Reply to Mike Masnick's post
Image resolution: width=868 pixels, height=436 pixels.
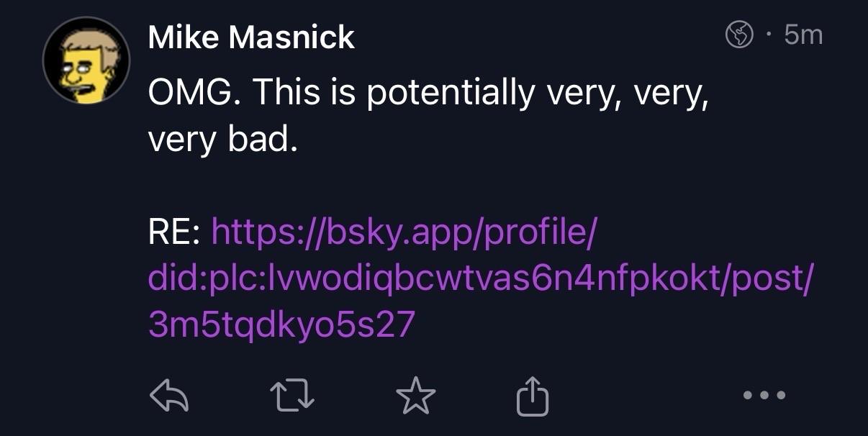tap(167, 395)
